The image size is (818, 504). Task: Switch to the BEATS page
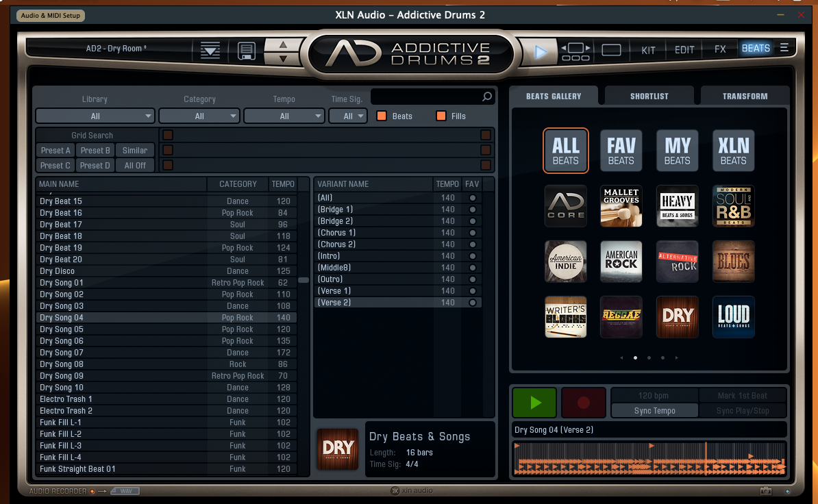756,49
